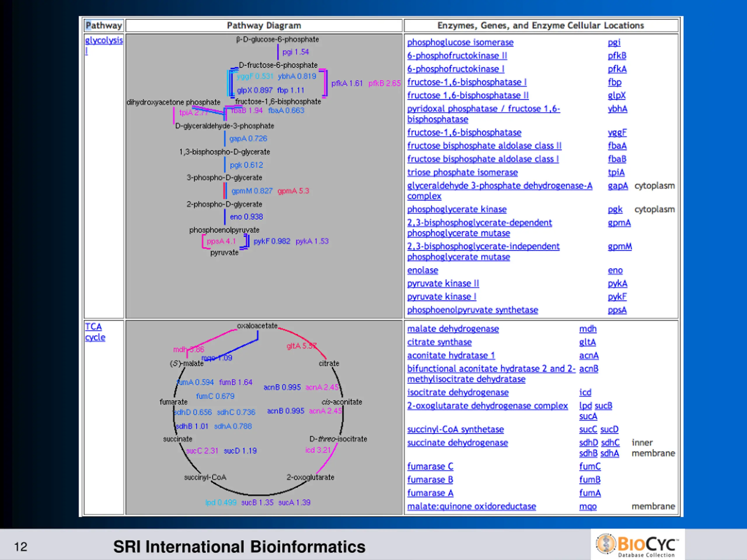Click the fructose-1,6-bisphosphatase I link
This screenshot has height=560, width=747.
467,82
